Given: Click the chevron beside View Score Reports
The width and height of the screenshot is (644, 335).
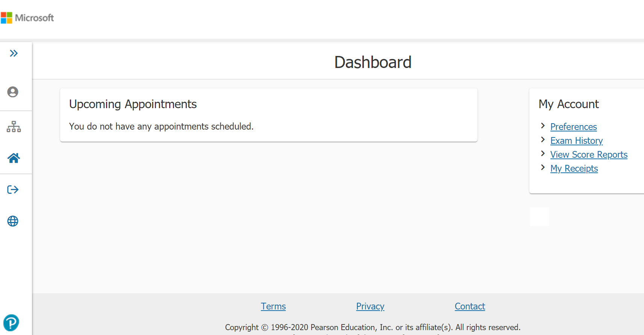Looking at the screenshot, I should tap(542, 154).
